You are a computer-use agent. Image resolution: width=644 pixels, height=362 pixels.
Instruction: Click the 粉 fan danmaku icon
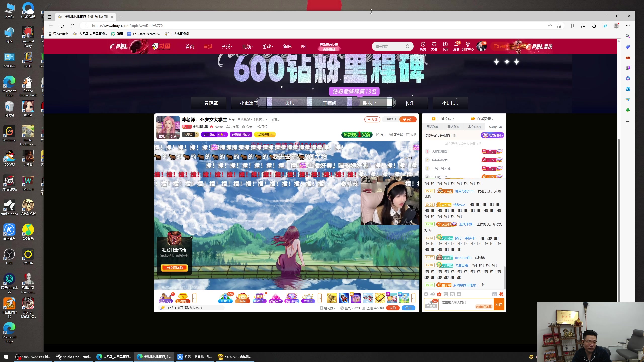pyautogui.click(x=446, y=294)
